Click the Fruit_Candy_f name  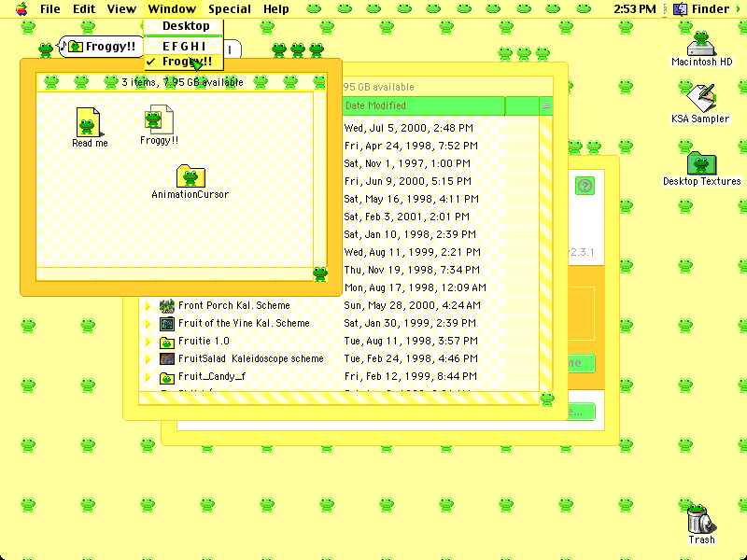click(212, 377)
